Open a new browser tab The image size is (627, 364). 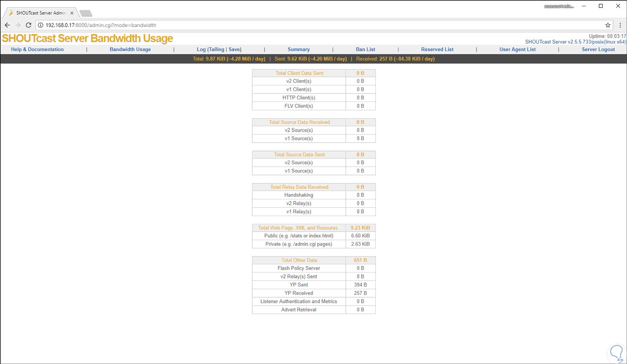point(86,13)
